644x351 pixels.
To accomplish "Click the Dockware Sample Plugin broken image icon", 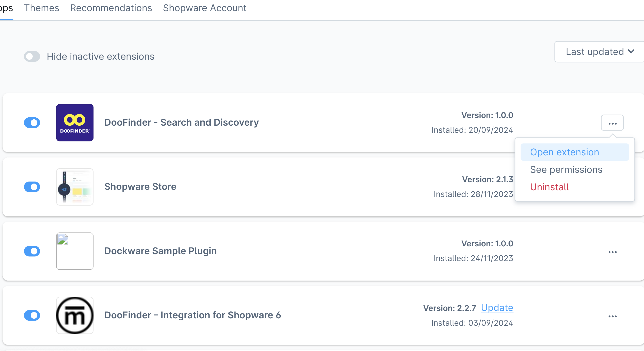I will pos(75,251).
